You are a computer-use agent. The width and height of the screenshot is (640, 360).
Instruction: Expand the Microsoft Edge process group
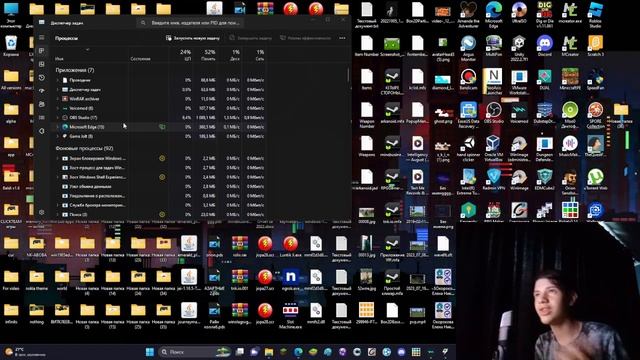coord(57,127)
